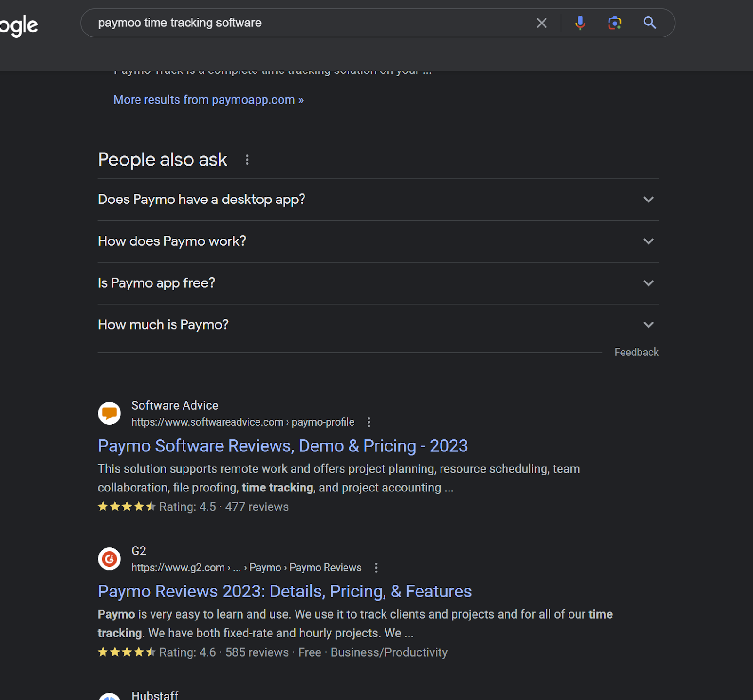Go to Google home via the logo

point(19,26)
